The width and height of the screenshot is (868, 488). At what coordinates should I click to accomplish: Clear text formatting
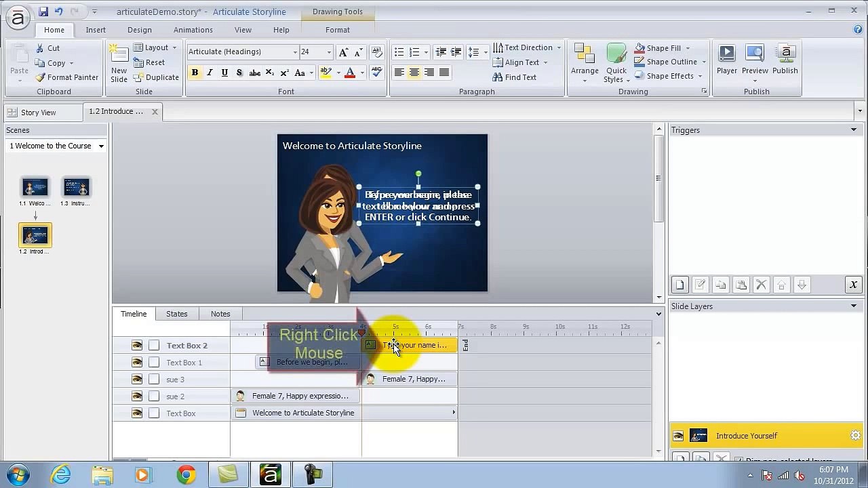(x=378, y=52)
